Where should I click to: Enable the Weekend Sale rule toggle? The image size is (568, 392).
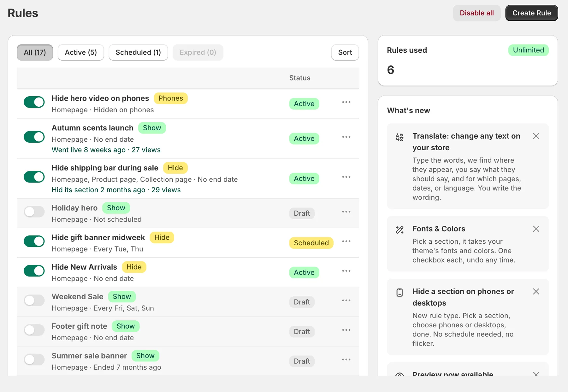34,300
